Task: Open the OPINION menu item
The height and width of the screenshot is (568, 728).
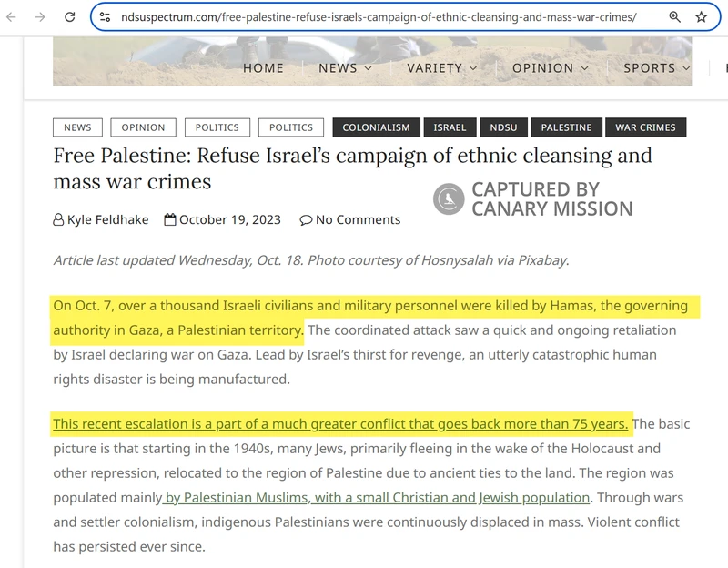Action: tap(542, 68)
